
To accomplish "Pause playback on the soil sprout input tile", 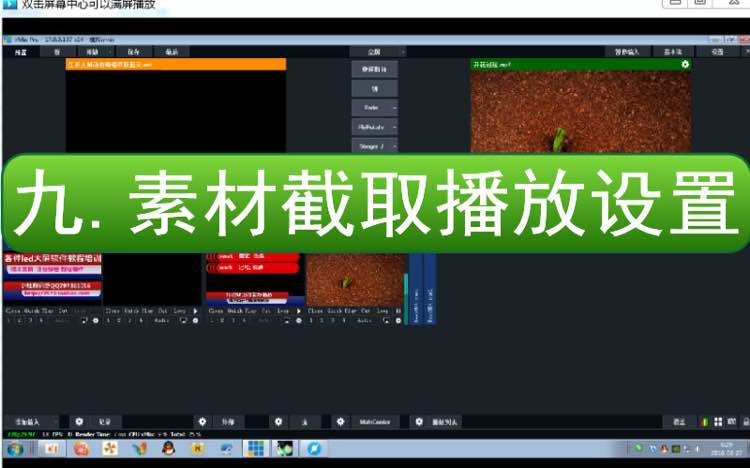I will 398,311.
